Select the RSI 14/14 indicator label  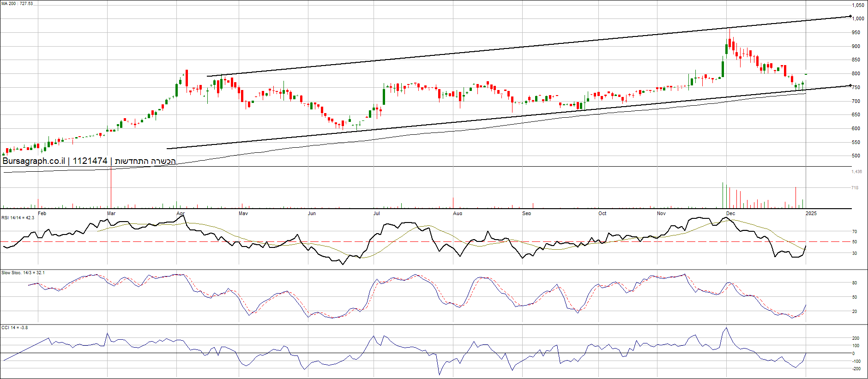click(18, 218)
